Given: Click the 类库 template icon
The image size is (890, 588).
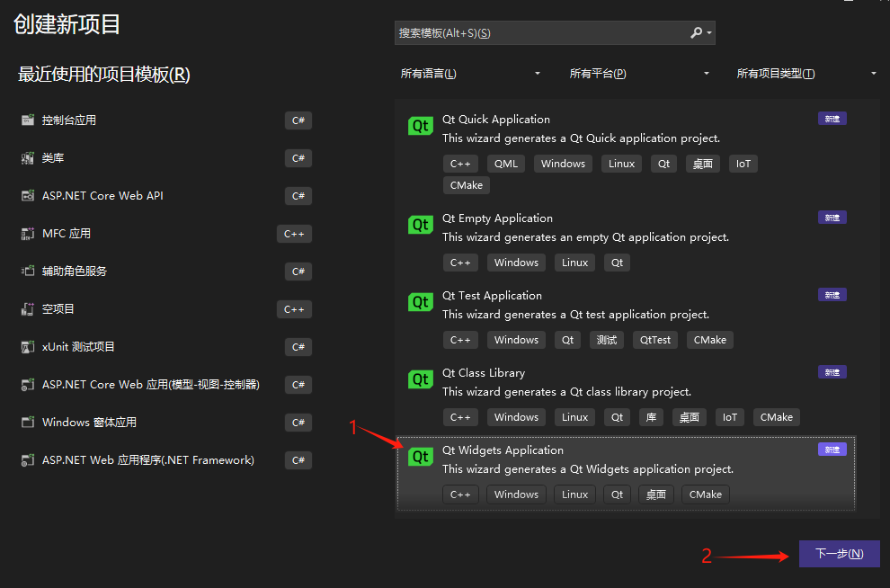Looking at the screenshot, I should point(27,157).
